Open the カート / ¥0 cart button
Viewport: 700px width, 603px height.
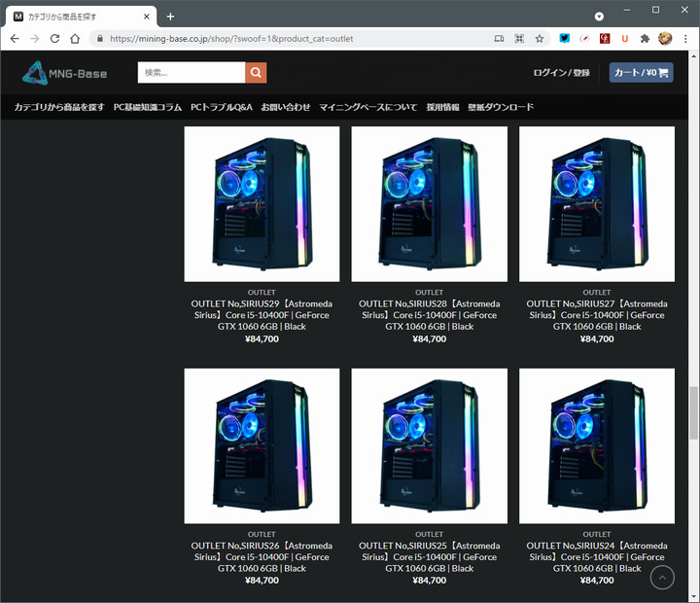(x=641, y=72)
